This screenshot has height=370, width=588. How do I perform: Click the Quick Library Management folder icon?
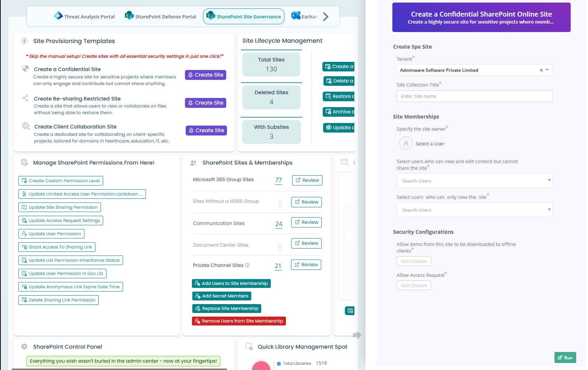click(x=249, y=346)
